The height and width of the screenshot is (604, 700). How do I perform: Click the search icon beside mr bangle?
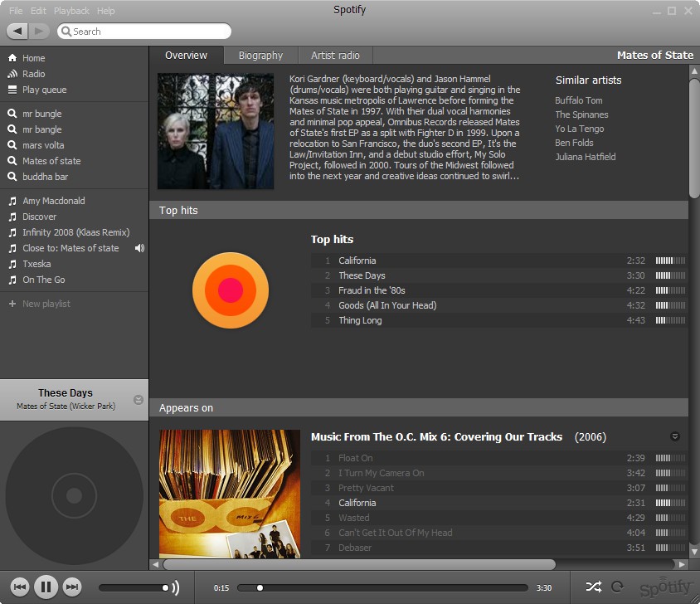click(12, 129)
